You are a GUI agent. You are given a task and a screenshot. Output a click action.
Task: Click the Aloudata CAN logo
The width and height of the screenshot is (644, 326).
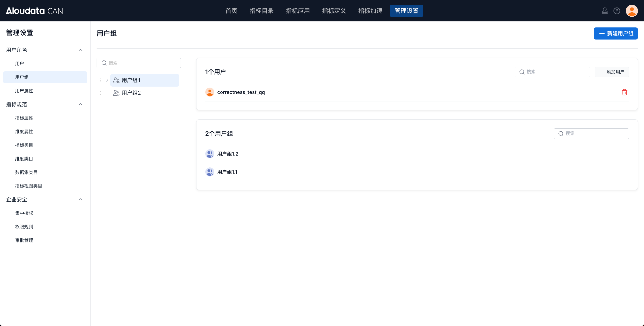tap(34, 11)
